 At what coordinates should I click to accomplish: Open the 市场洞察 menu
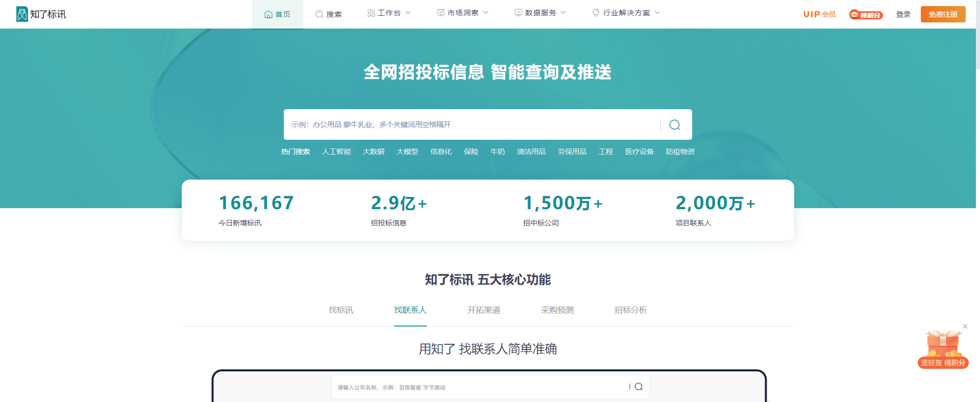pyautogui.click(x=463, y=13)
